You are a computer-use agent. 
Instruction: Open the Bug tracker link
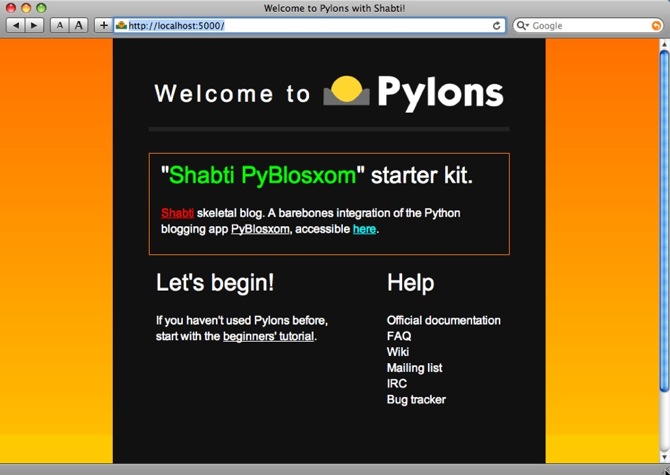[x=416, y=399]
